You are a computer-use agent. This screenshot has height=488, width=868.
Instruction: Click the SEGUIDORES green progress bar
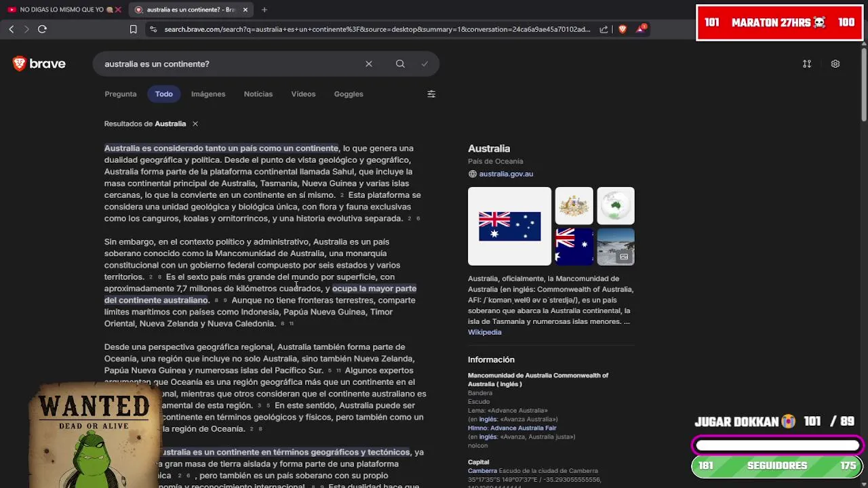coord(776,466)
